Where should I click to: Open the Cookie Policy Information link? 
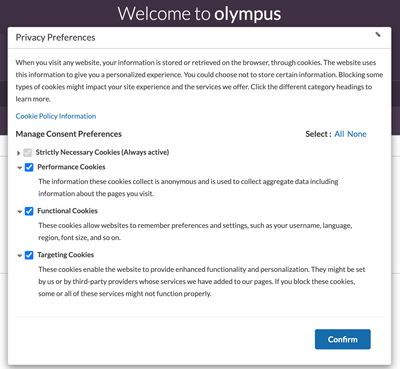click(x=56, y=116)
